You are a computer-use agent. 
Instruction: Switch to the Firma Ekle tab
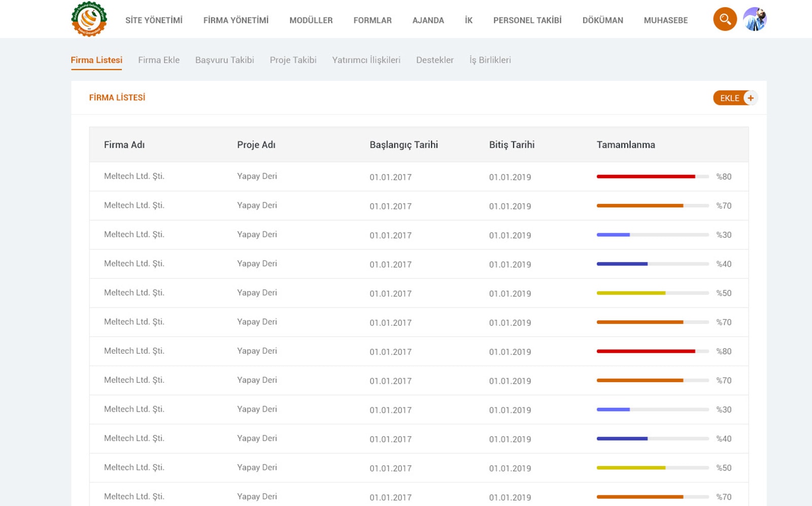159,60
